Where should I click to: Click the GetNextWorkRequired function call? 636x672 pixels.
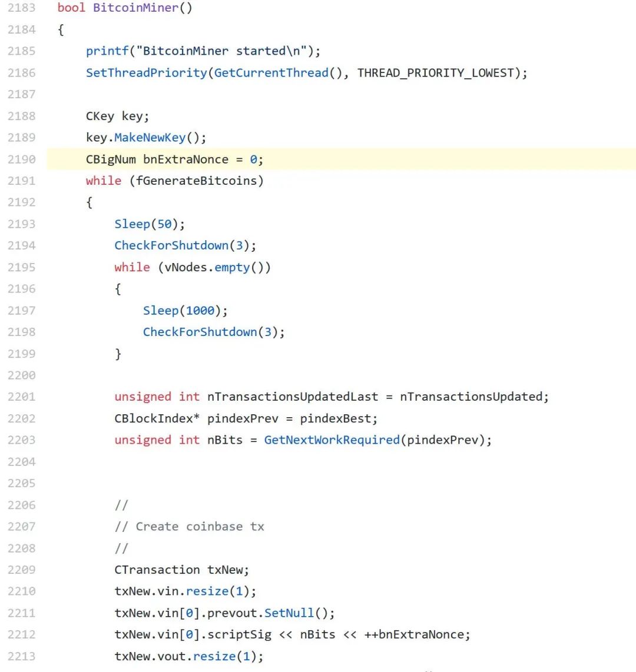click(x=332, y=440)
